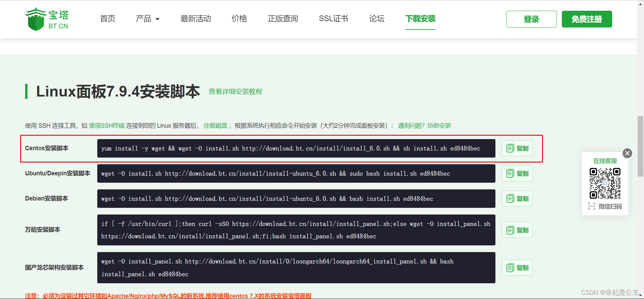The width and height of the screenshot is (644, 299).
Task: Click the 在线客服 label
Action: (605, 161)
